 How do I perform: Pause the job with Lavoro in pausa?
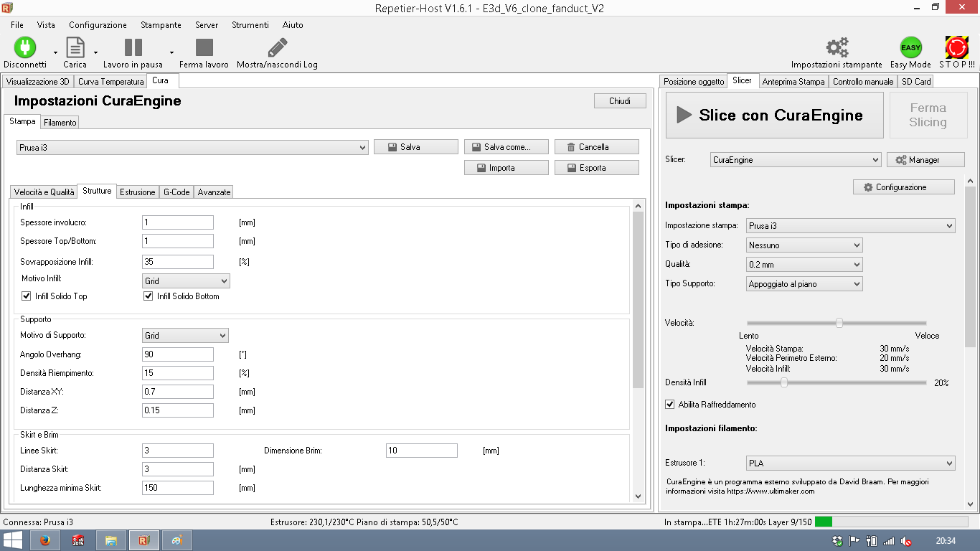[133, 48]
